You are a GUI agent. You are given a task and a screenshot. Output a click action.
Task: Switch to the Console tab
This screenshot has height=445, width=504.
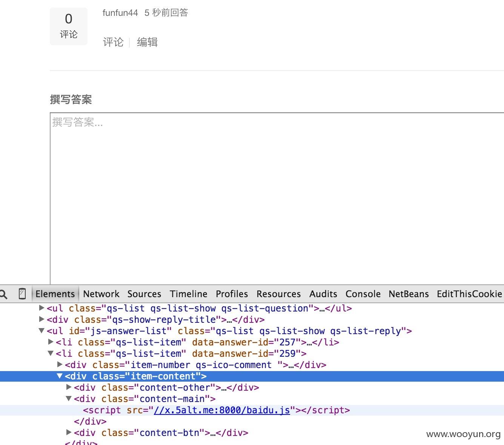coord(363,294)
